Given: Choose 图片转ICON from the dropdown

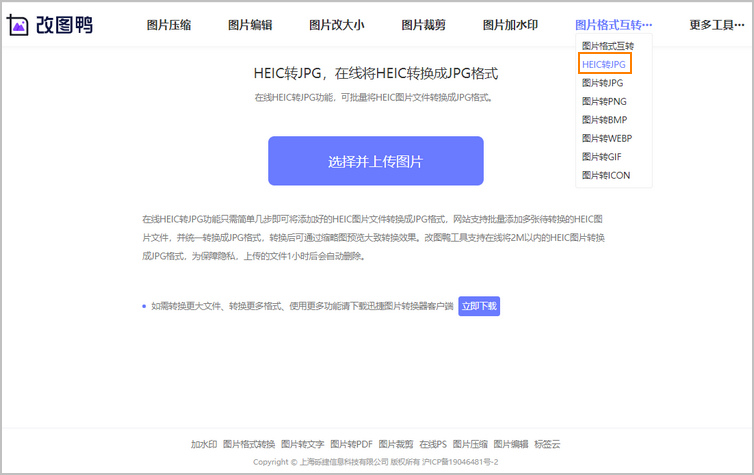Looking at the screenshot, I should tap(607, 175).
